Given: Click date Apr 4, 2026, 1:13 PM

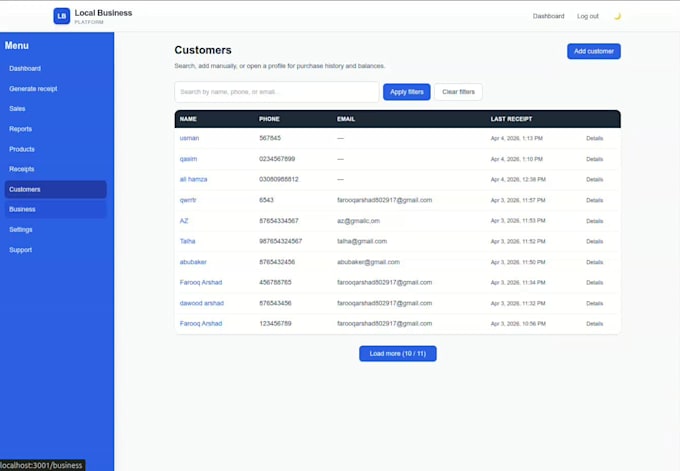Looking at the screenshot, I should (517, 138).
